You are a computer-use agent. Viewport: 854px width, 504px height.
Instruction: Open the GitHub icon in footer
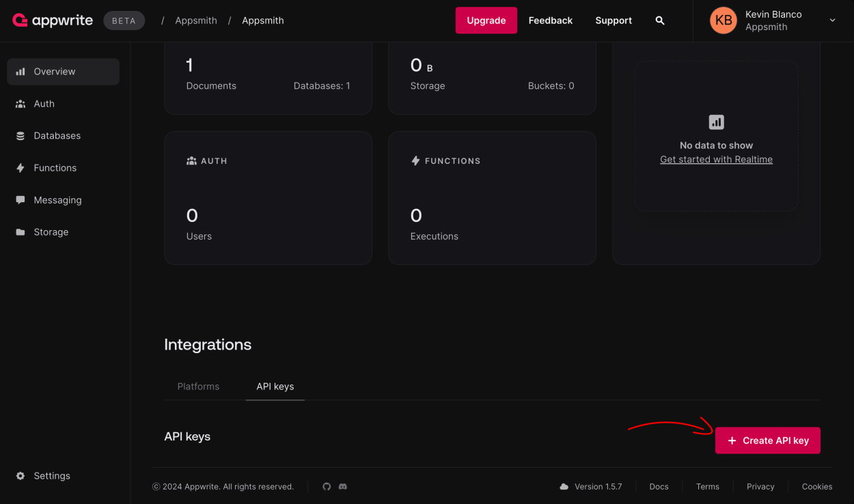[x=327, y=486]
